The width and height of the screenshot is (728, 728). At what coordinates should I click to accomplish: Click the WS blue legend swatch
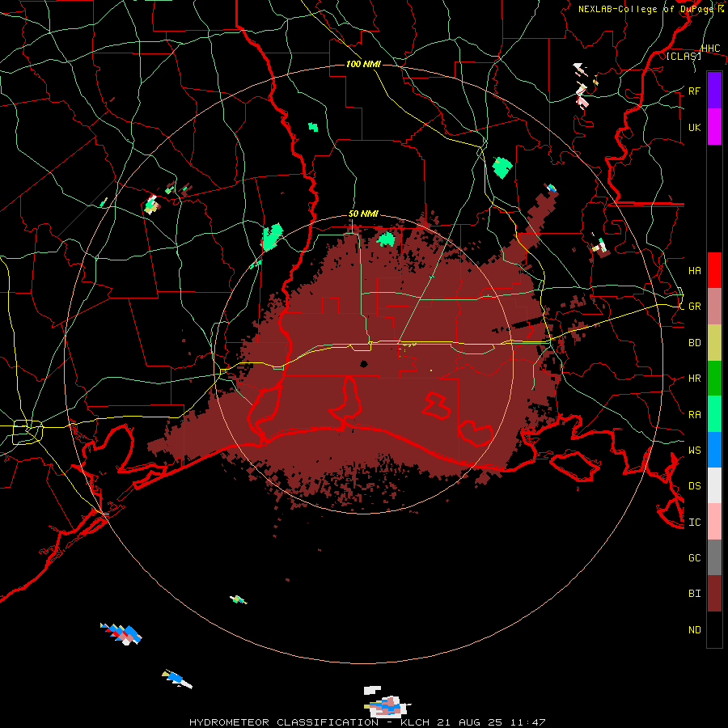(x=714, y=450)
